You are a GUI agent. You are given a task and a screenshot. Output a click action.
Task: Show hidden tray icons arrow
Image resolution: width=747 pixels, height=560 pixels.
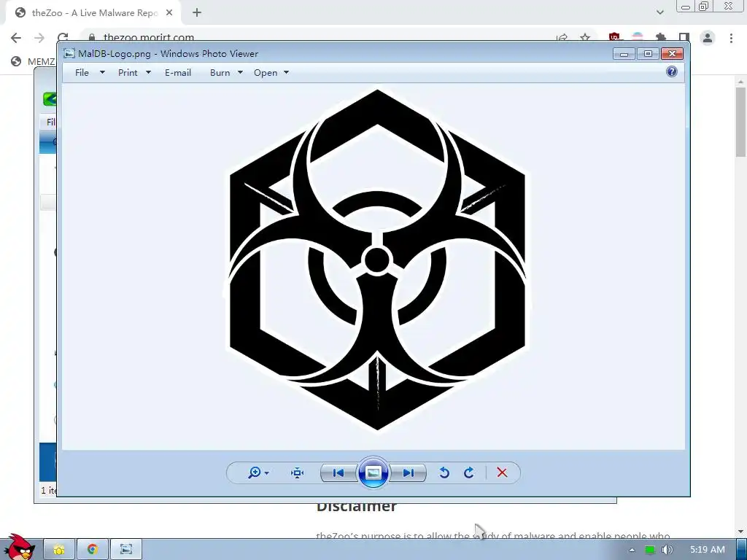(x=632, y=550)
